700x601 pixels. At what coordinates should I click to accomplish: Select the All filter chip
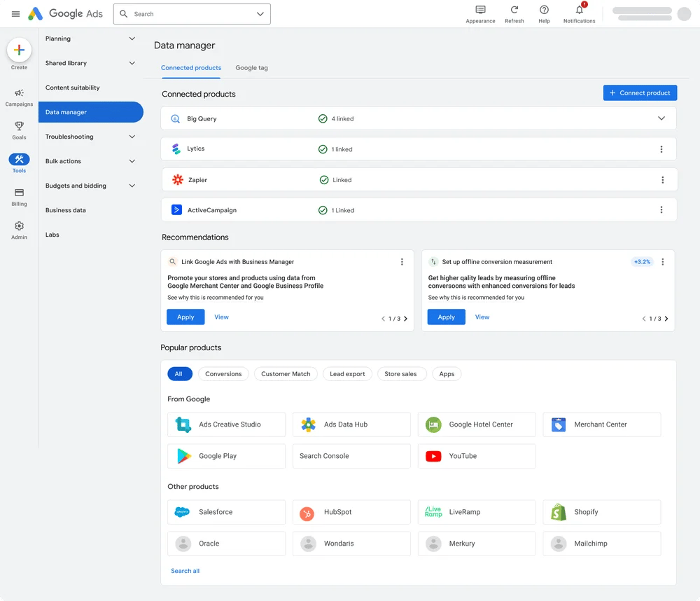point(180,374)
